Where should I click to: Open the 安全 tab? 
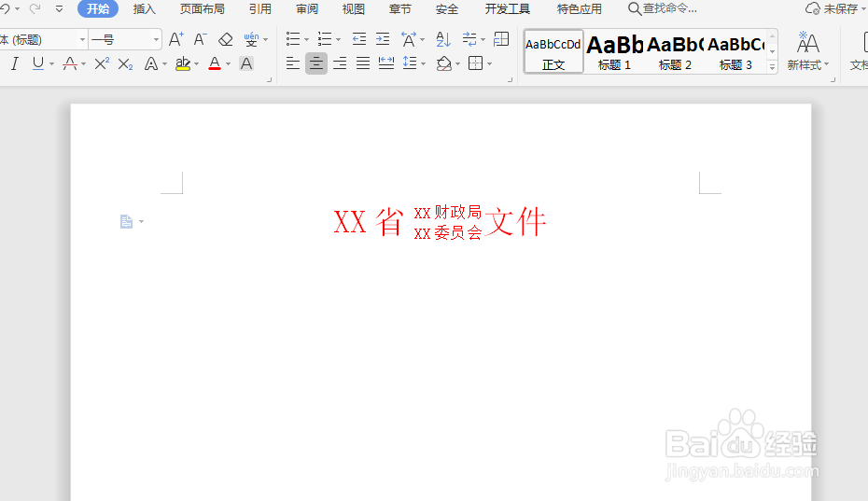[x=447, y=8]
